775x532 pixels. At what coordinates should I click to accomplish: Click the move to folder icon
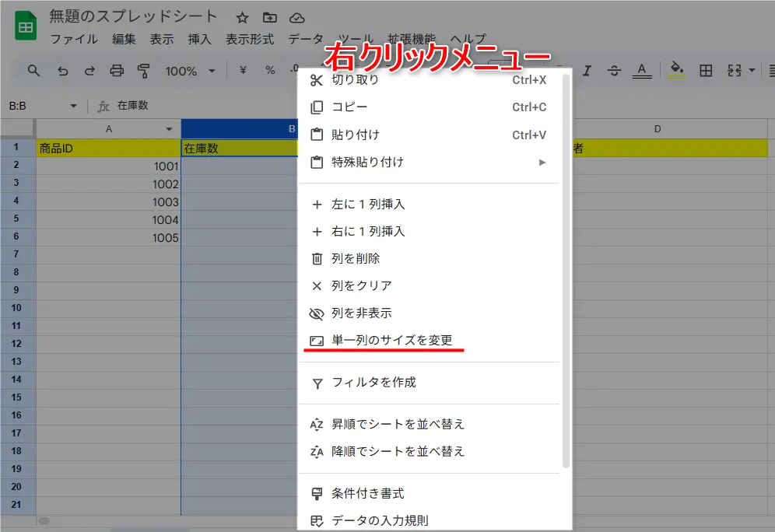[x=269, y=18]
